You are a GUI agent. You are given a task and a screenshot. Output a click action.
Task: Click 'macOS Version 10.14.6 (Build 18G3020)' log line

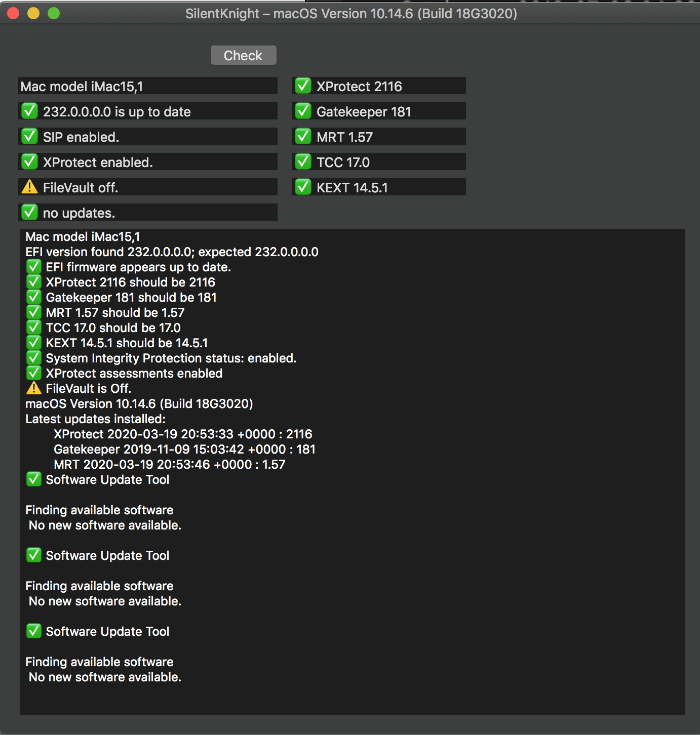[139, 403]
